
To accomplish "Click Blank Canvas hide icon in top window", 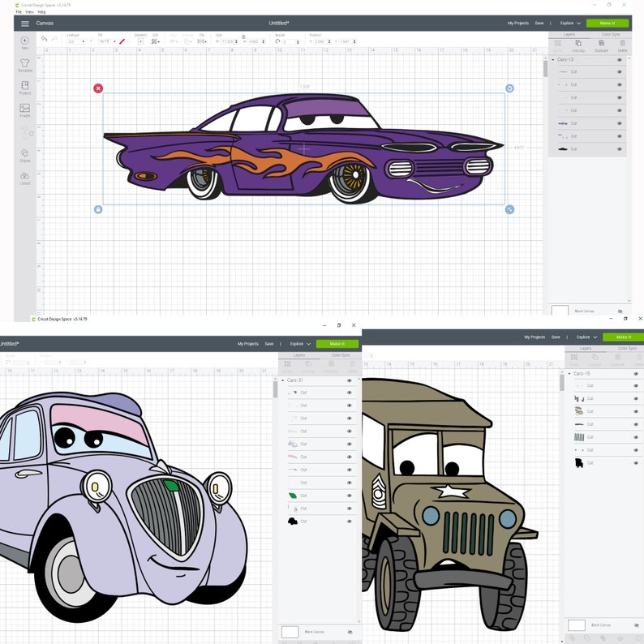I will 620,311.
